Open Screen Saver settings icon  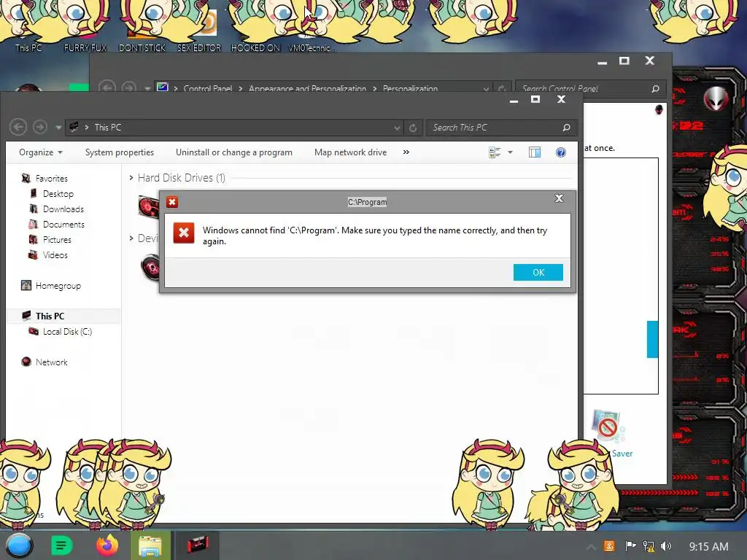click(608, 426)
